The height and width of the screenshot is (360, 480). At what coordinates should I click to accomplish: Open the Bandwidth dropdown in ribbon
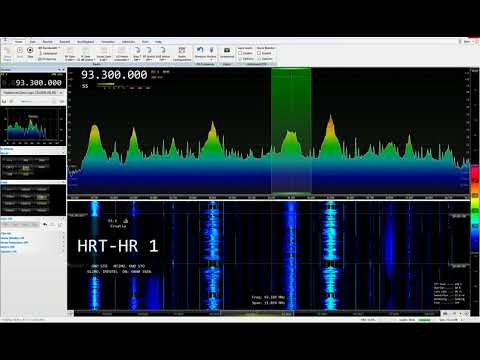(x=49, y=48)
